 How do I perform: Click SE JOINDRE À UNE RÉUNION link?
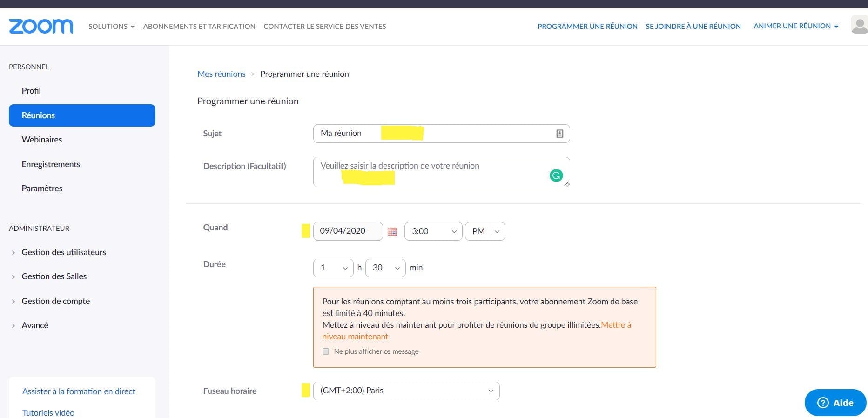pyautogui.click(x=693, y=27)
